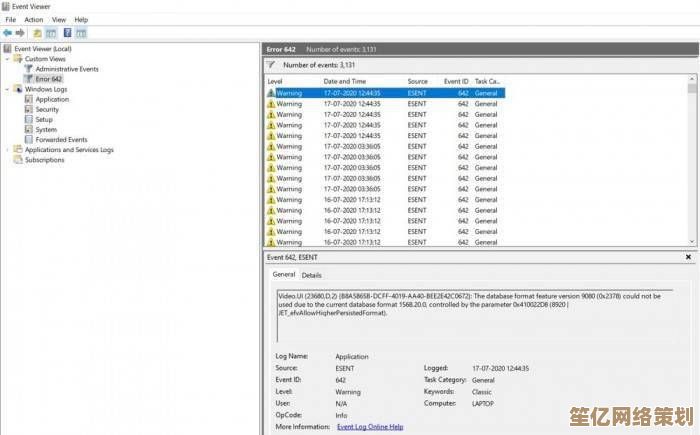Click the Windows Logs folder icon

click(18, 89)
